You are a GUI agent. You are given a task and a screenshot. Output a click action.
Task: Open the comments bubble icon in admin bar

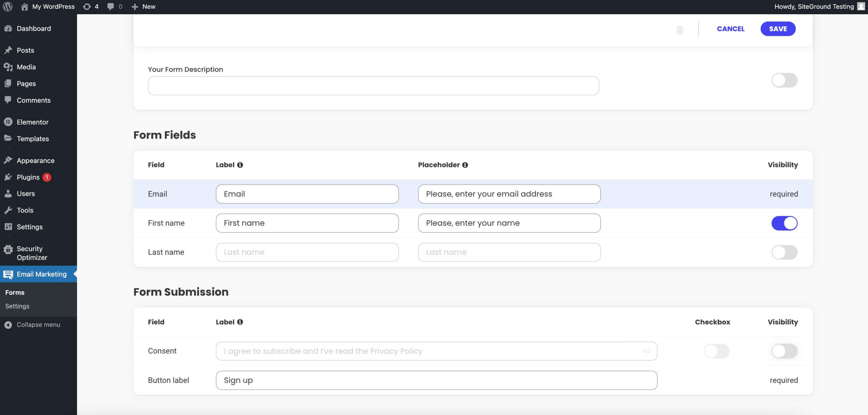click(111, 6)
